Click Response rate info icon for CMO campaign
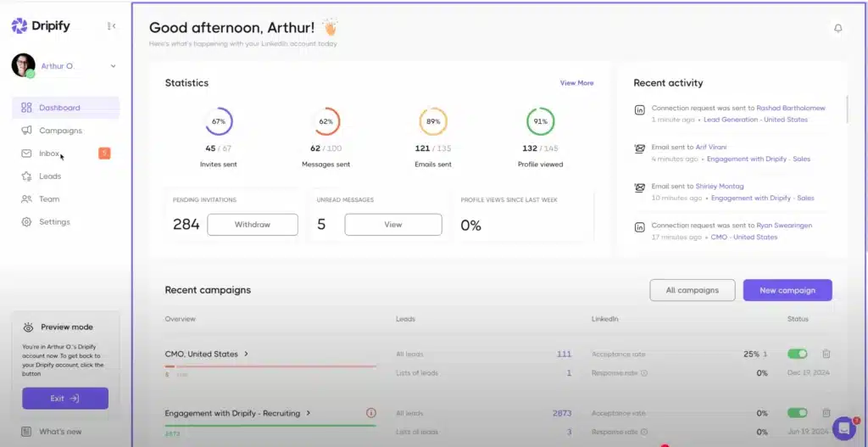The image size is (868, 447). point(644,373)
